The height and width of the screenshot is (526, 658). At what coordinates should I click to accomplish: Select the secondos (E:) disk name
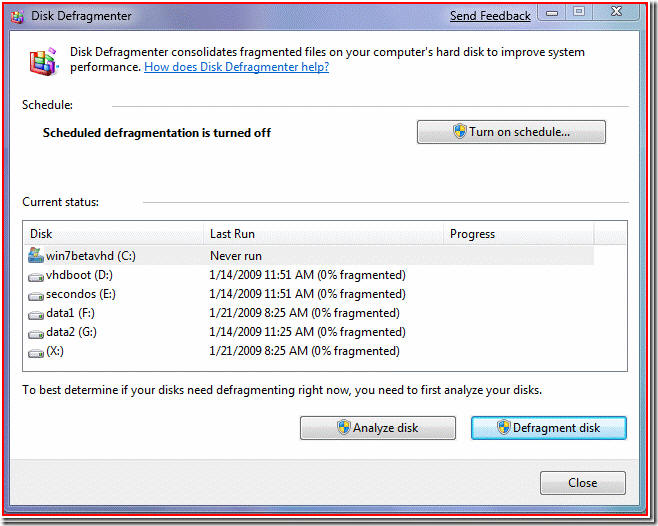[81, 294]
